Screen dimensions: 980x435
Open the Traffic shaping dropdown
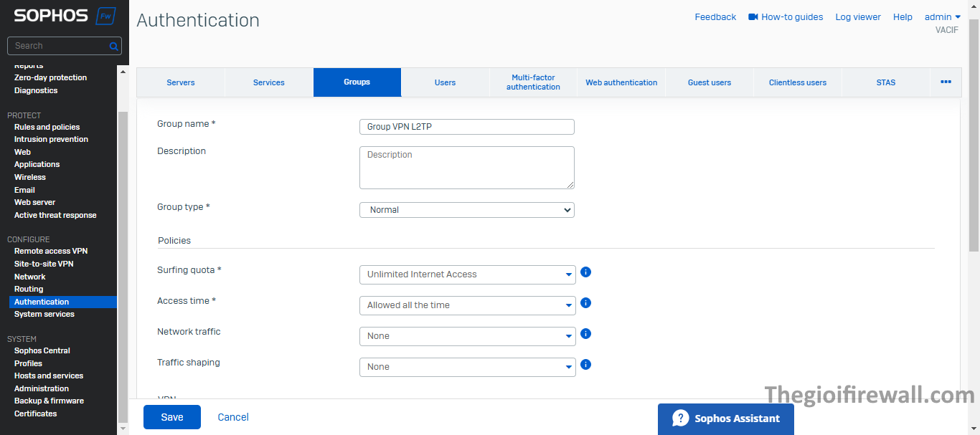pyautogui.click(x=466, y=367)
